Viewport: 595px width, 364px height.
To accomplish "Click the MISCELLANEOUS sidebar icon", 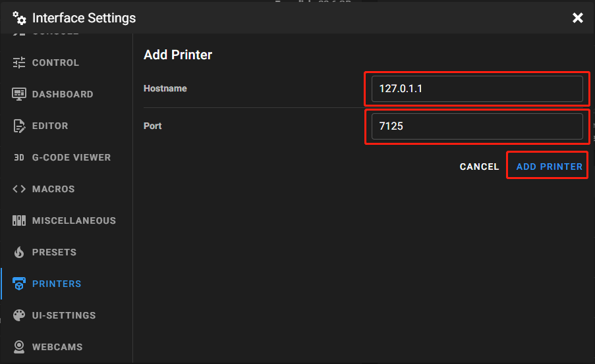I will tap(19, 221).
